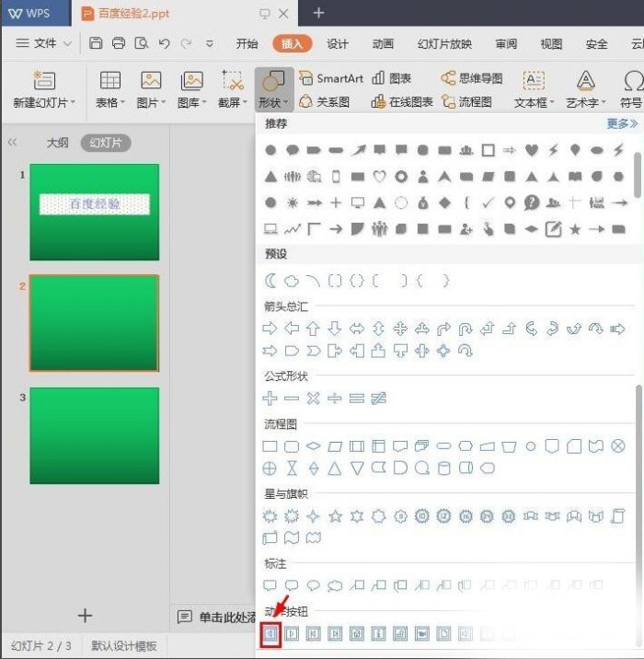
Task: Click the flowchart button in ribbon
Action: coord(466,102)
